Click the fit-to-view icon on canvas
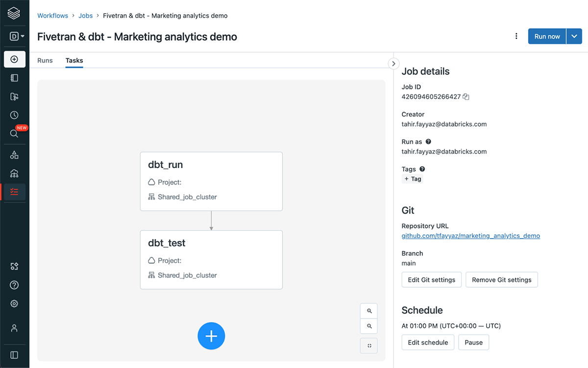The image size is (588, 368). (369, 345)
